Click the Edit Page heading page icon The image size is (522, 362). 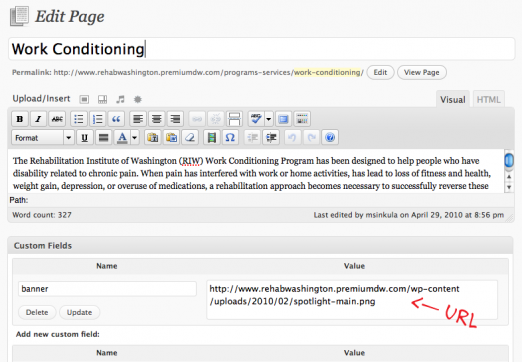click(x=19, y=16)
